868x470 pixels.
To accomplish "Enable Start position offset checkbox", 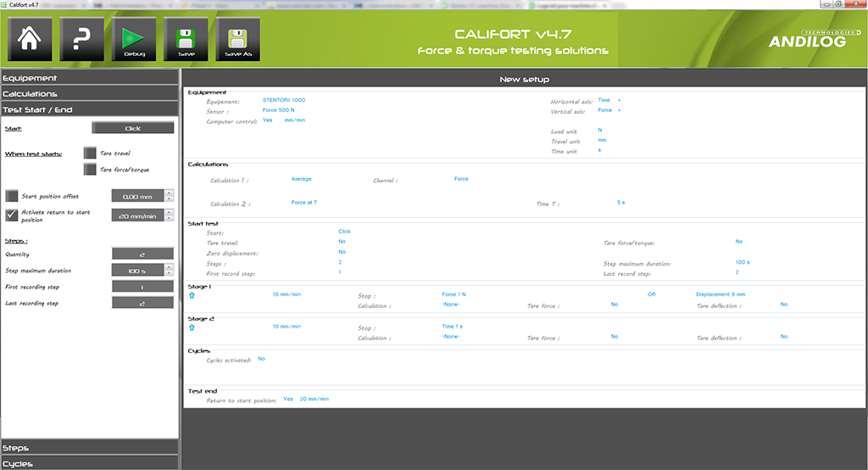I will pos(12,196).
